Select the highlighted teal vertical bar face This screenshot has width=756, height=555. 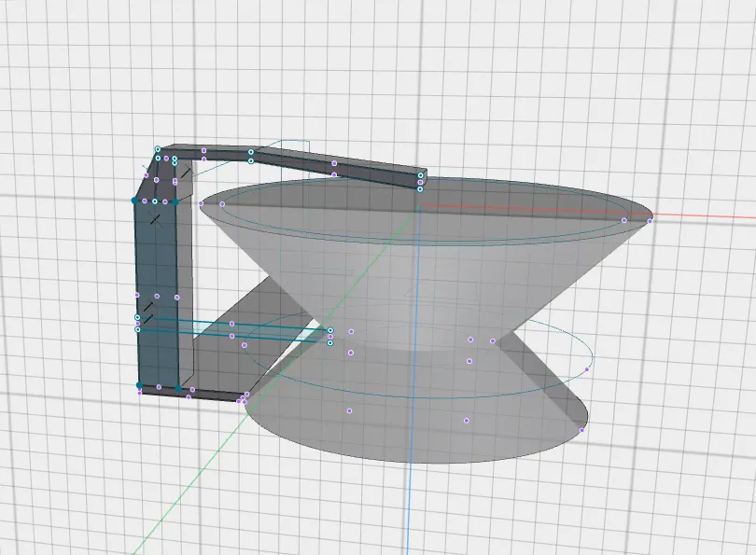click(x=157, y=294)
